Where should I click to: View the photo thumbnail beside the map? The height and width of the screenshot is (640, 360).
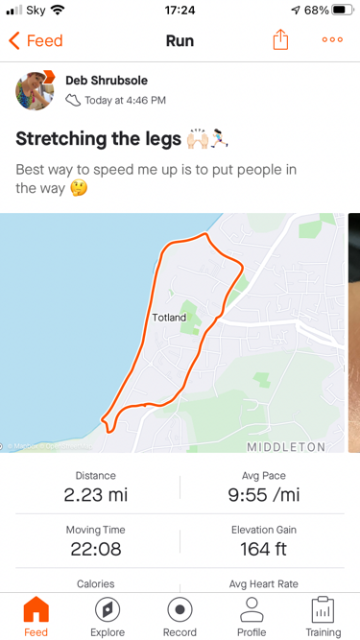(x=354, y=333)
